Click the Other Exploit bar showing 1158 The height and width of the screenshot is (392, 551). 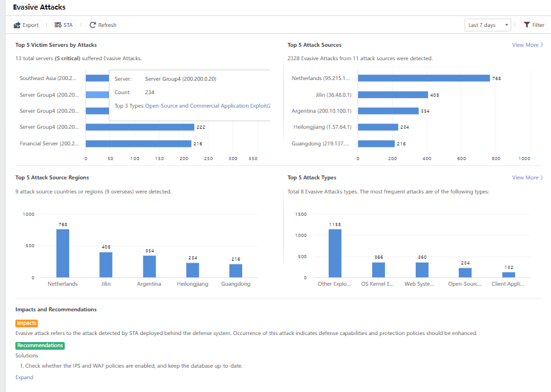(x=334, y=254)
